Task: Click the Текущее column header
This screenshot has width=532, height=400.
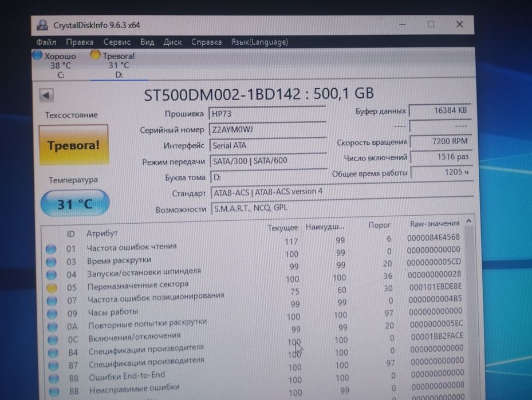Action: (282, 228)
